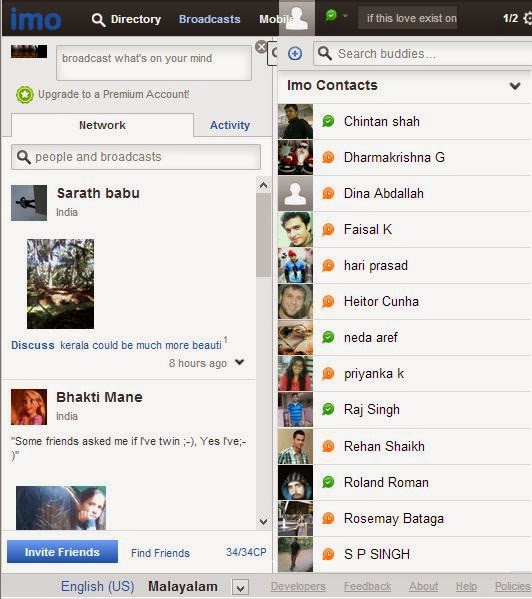Click the Invite Friends button
This screenshot has width=532, height=599.
(62, 552)
